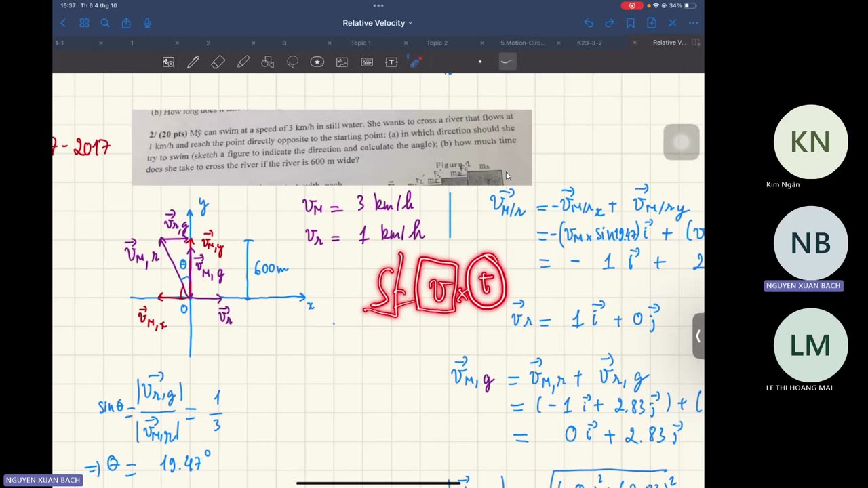Switch to the tab named "1"
868x488 pixels.
coord(132,43)
